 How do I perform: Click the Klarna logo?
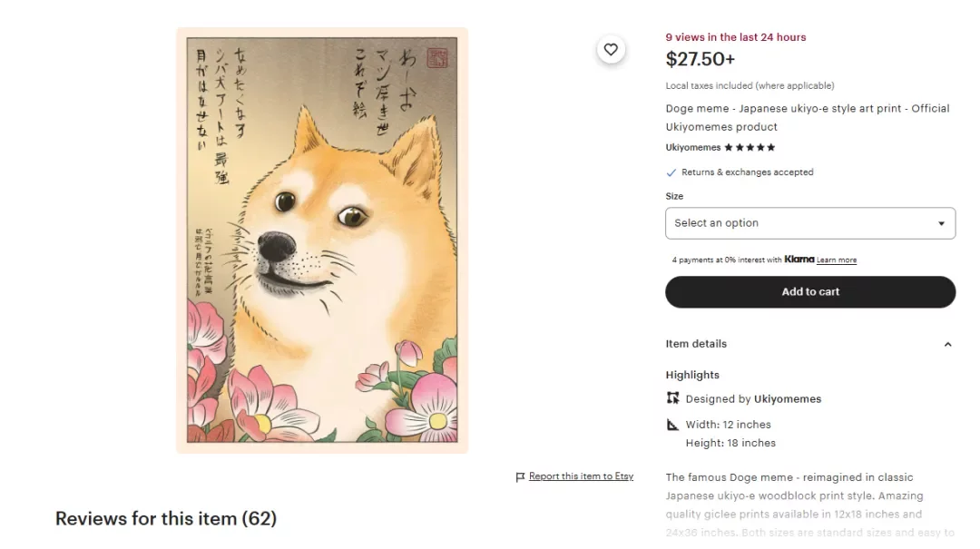click(x=798, y=260)
